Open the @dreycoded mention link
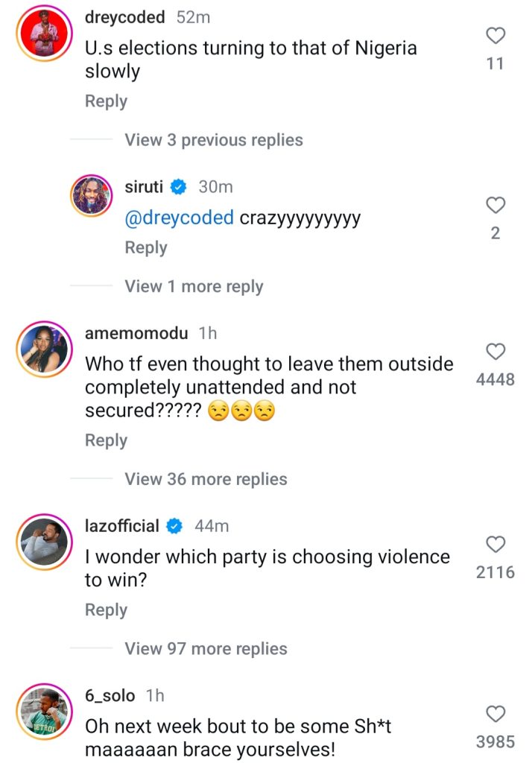 pyautogui.click(x=180, y=218)
